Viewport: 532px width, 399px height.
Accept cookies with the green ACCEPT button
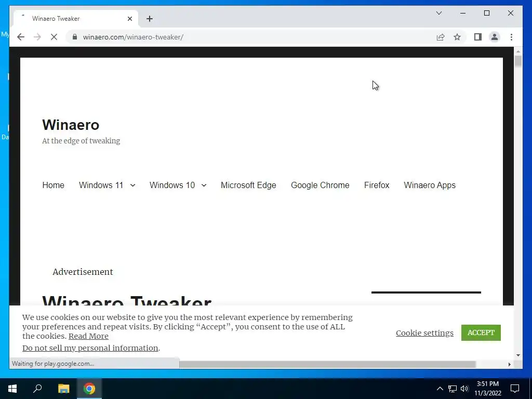(x=481, y=332)
